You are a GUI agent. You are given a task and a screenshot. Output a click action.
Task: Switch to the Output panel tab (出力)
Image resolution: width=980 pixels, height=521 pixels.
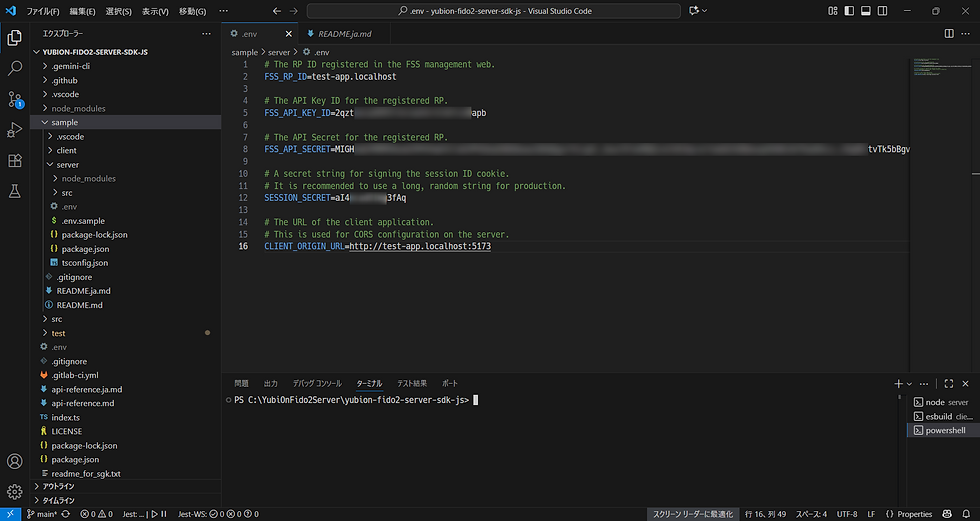(x=271, y=384)
